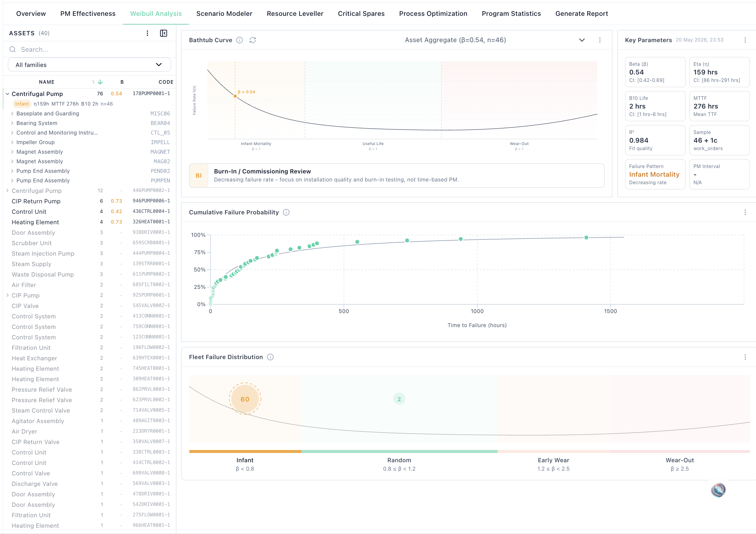This screenshot has height=534, width=756.
Task: Focus the asset Search field
Action: pos(89,49)
